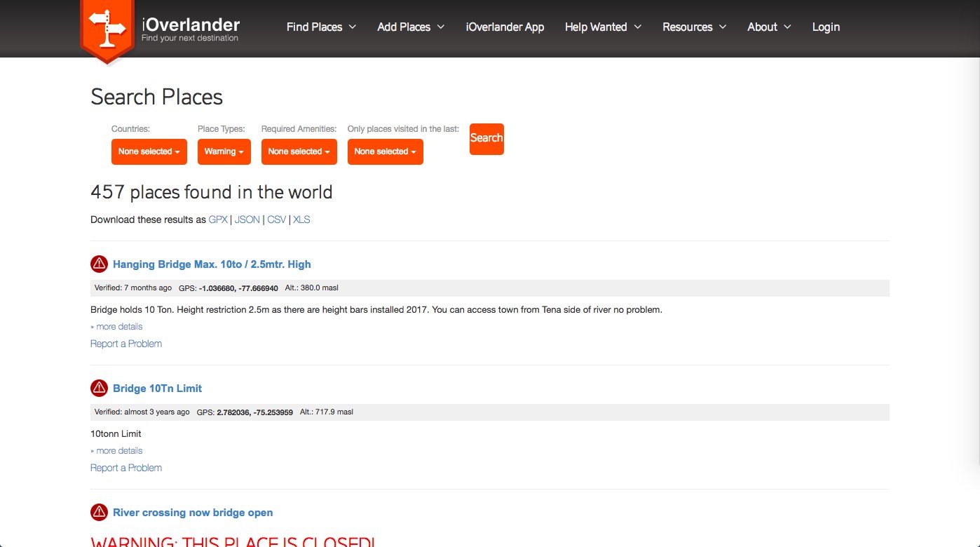980x547 pixels.
Task: Download results as CSV
Action: (x=276, y=220)
